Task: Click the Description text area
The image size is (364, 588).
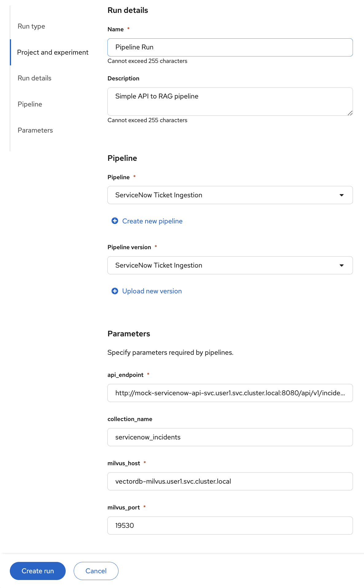Action: click(x=230, y=101)
